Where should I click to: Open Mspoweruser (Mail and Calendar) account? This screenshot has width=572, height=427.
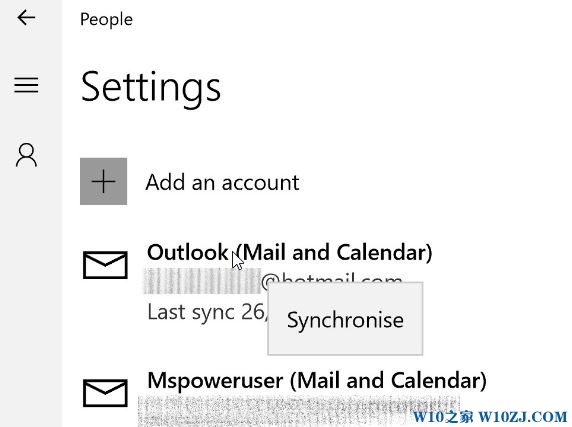(x=317, y=381)
